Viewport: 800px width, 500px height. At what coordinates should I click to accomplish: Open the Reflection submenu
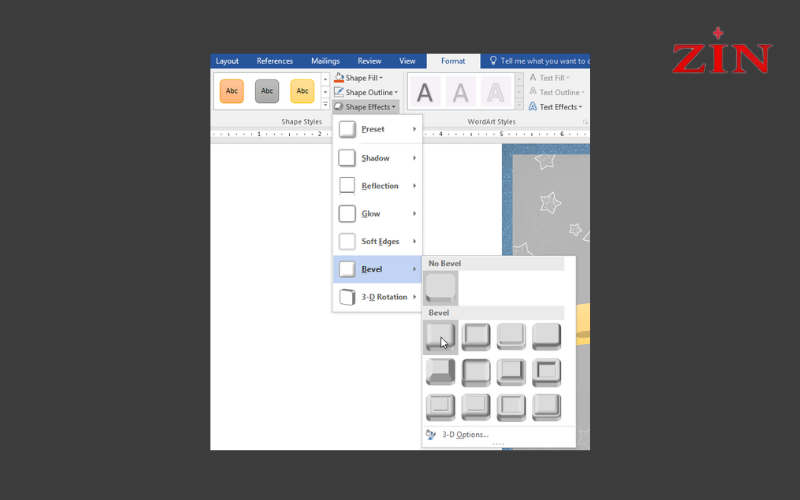coord(378,186)
